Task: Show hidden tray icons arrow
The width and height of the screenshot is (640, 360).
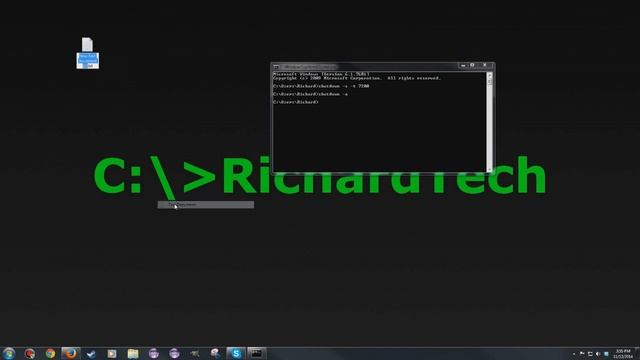Action: 574,354
